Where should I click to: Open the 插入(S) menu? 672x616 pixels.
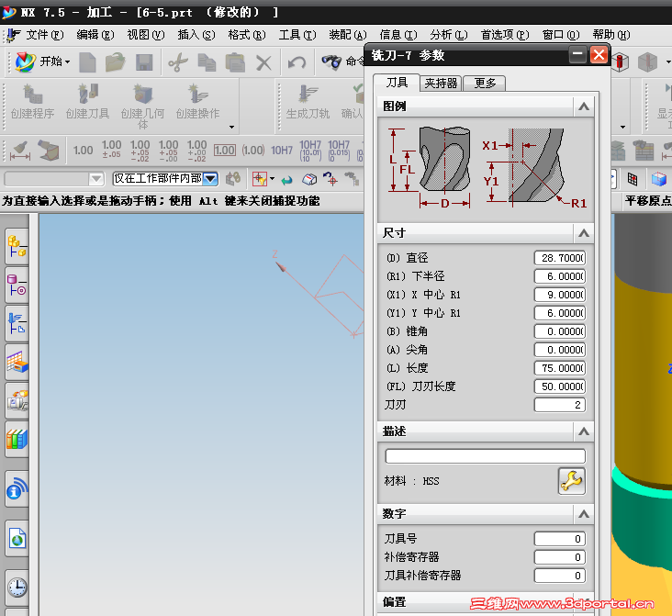(196, 35)
